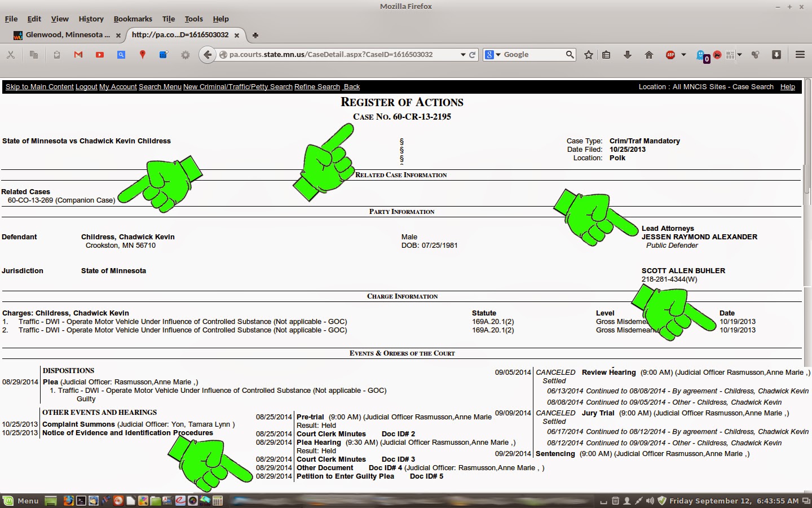Screen dimensions: 812x508
Task: Open the Tools menu
Action: pyautogui.click(x=194, y=19)
